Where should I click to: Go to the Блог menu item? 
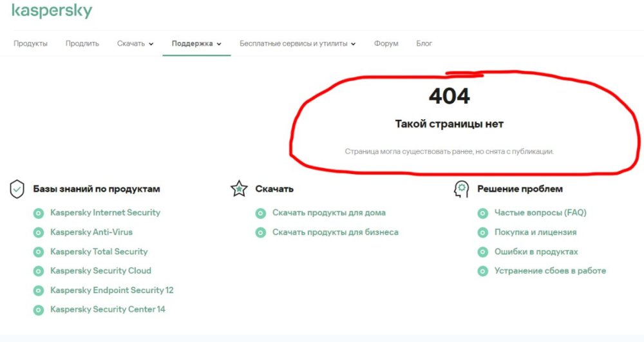pos(424,44)
